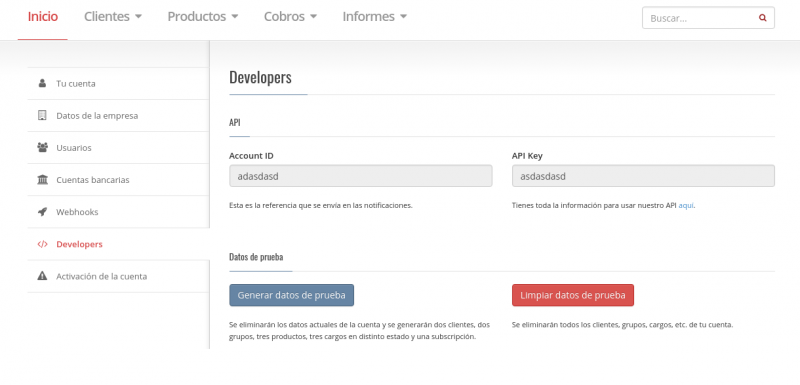The width and height of the screenshot is (800, 385).
Task: Select Datos de la empresa in sidebar
Action: click(x=118, y=115)
